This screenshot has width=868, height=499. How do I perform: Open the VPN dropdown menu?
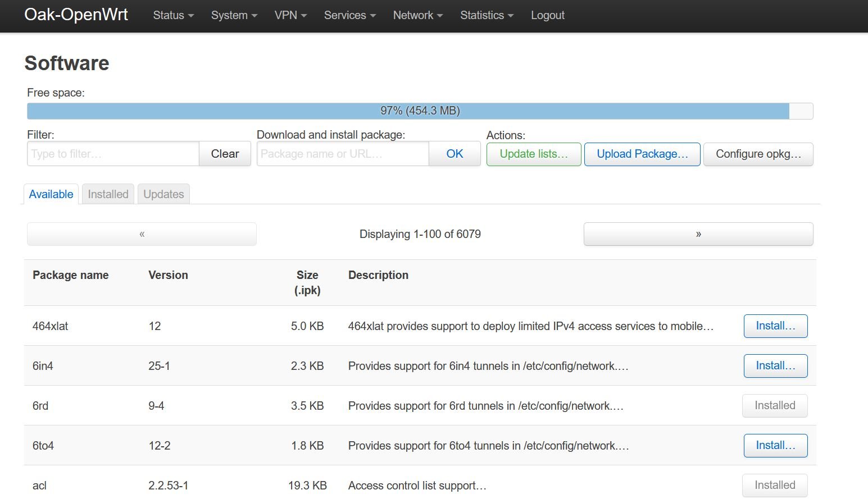[x=290, y=15]
